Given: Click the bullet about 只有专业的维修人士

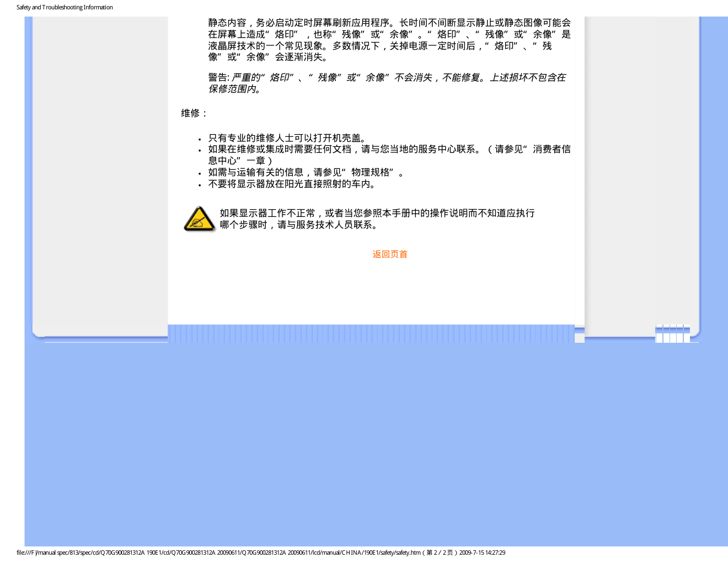Looking at the screenshot, I should click(x=287, y=138).
